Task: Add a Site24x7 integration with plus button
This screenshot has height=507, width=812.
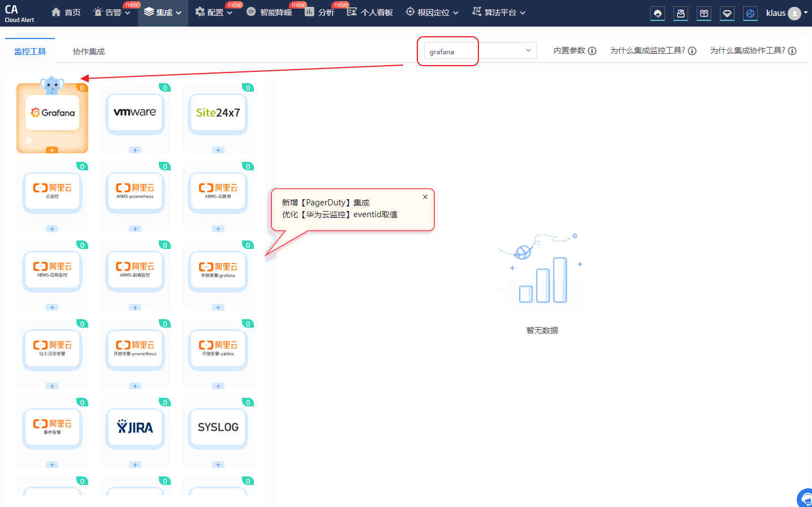Action: point(218,151)
